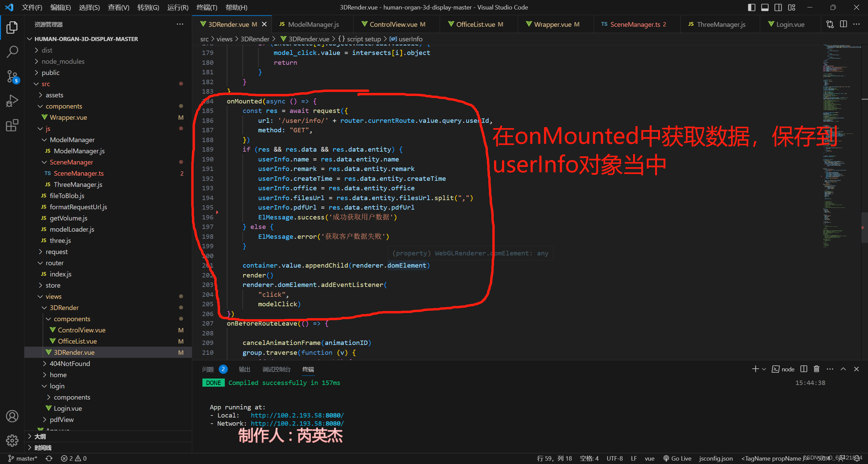868x464 pixels.
Task: Open the local app URL in terminal
Action: click(x=297, y=415)
